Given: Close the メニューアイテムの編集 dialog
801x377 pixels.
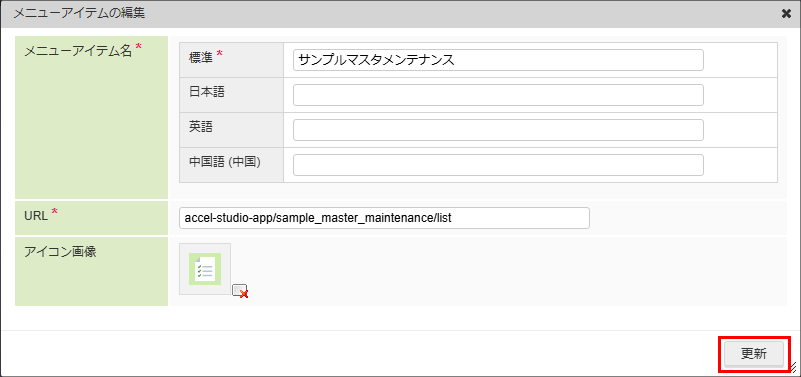Looking at the screenshot, I should coord(786,14).
